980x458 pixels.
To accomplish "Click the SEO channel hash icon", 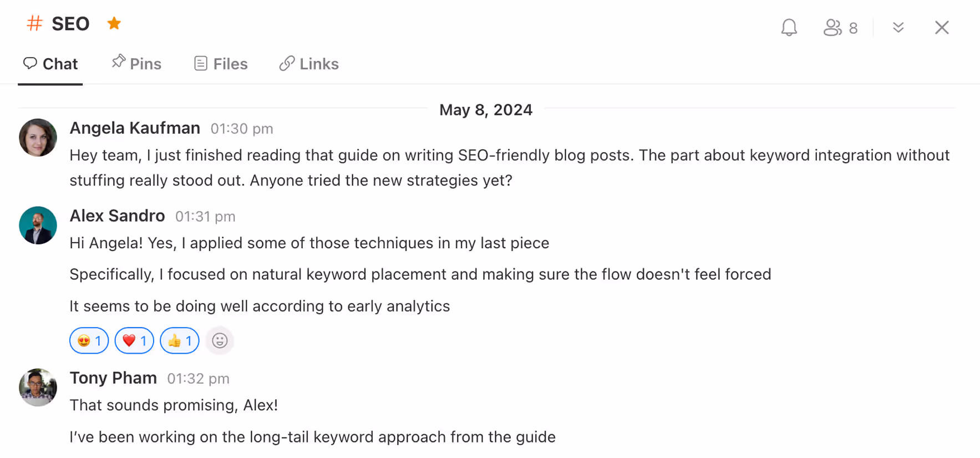I will (34, 23).
